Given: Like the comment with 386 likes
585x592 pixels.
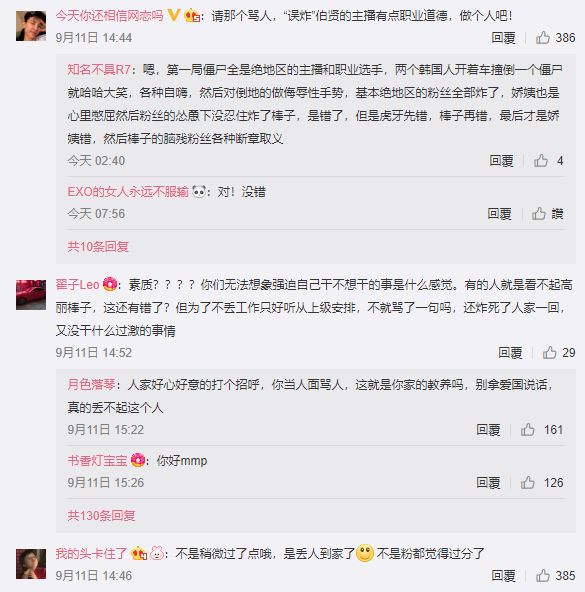Looking at the screenshot, I should pos(543,38).
